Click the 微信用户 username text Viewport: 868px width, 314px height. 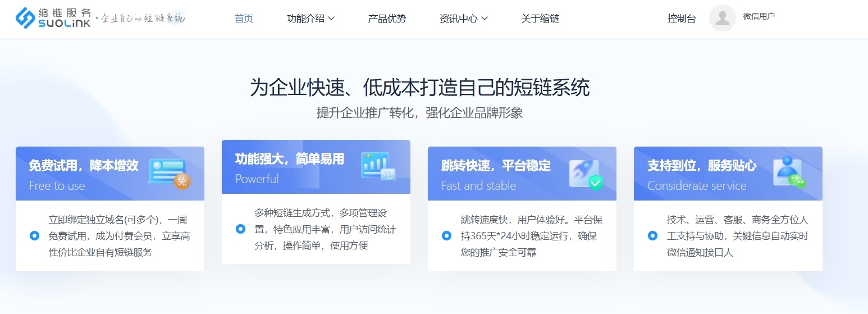point(758,16)
